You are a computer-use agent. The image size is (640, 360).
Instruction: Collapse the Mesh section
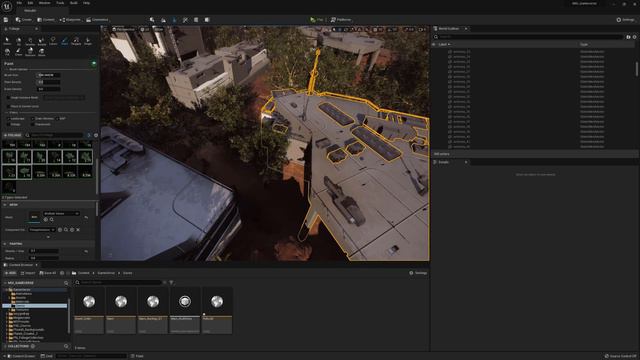(x=5, y=204)
